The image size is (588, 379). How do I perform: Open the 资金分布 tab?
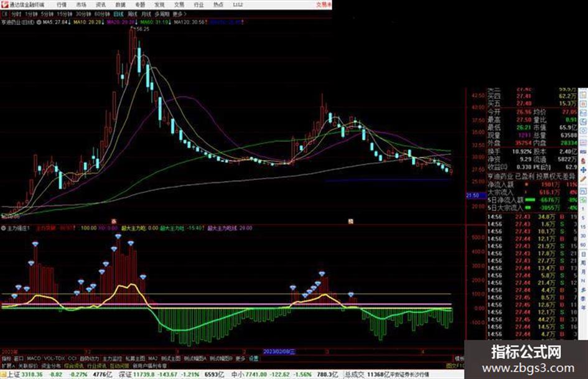pos(51,366)
